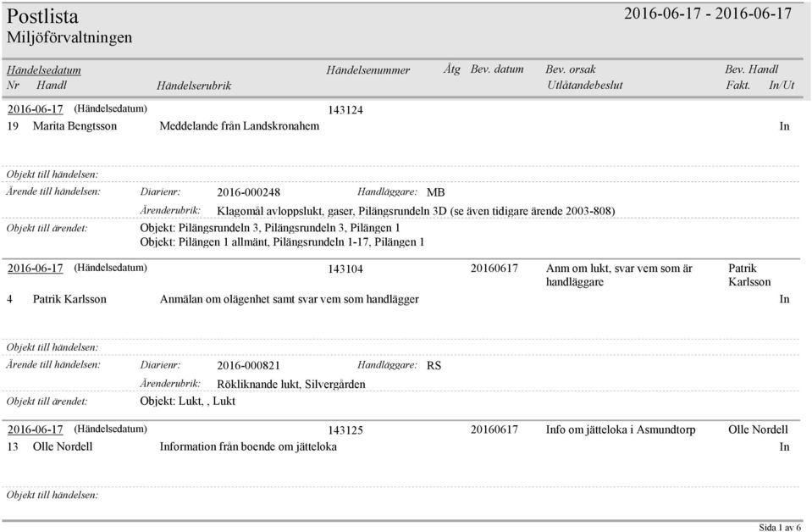Click Anm om lukt reason text
812x532 pixels.
pyautogui.click(x=619, y=275)
